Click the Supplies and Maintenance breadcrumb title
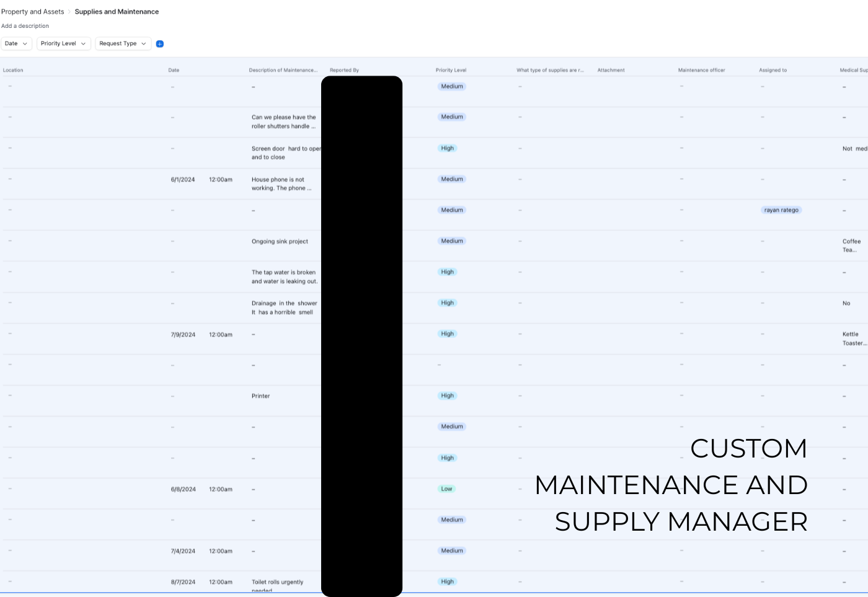 [117, 12]
